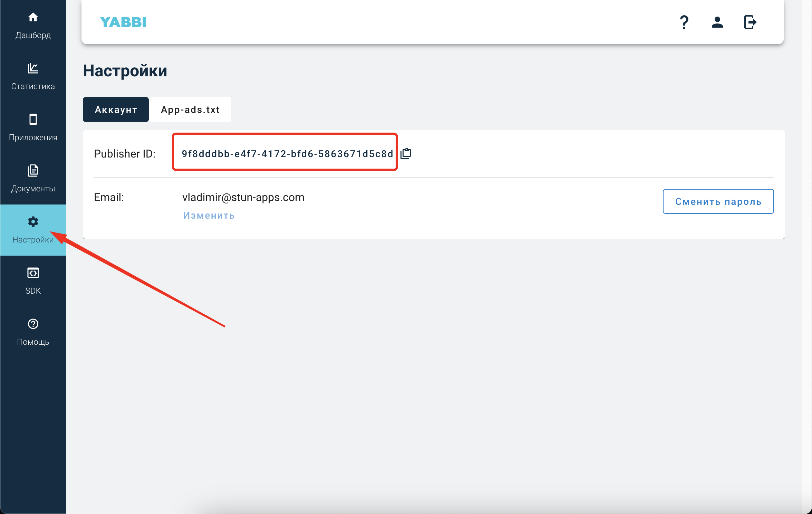Open Документы documents icon
812x514 pixels.
pyautogui.click(x=33, y=170)
